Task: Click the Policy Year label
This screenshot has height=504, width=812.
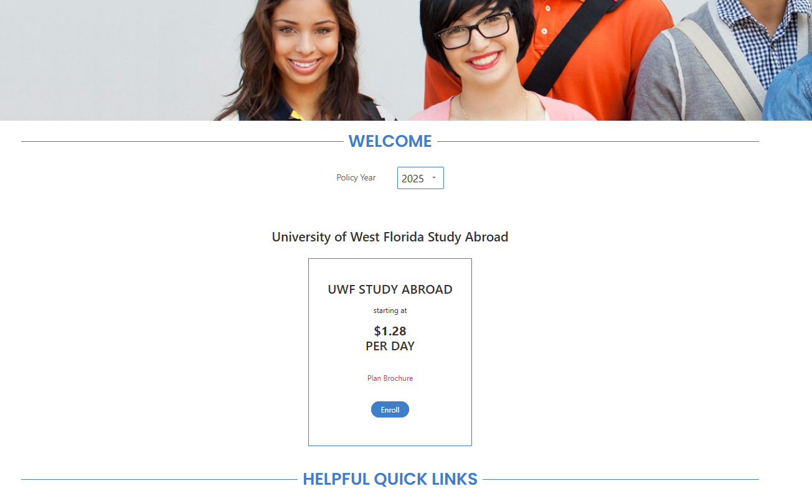Action: [x=356, y=177]
